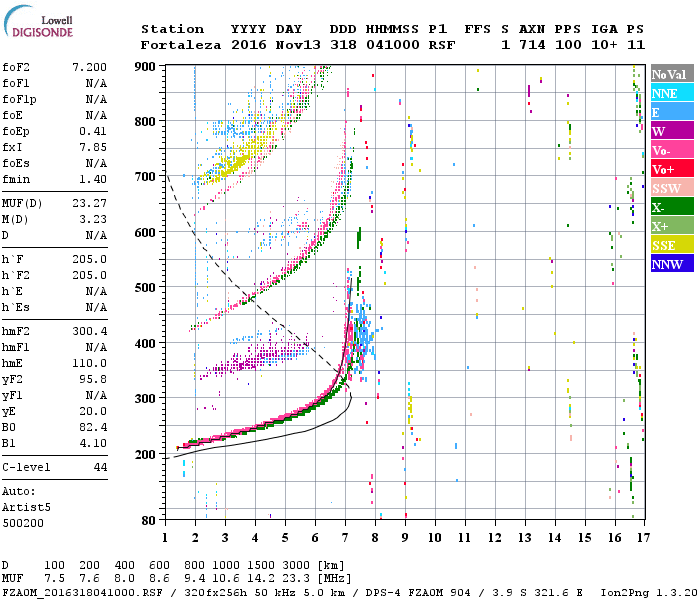Click the hmF2 value 300.4
Image resolution: width=700 pixels, height=600 pixels.
coord(89,331)
